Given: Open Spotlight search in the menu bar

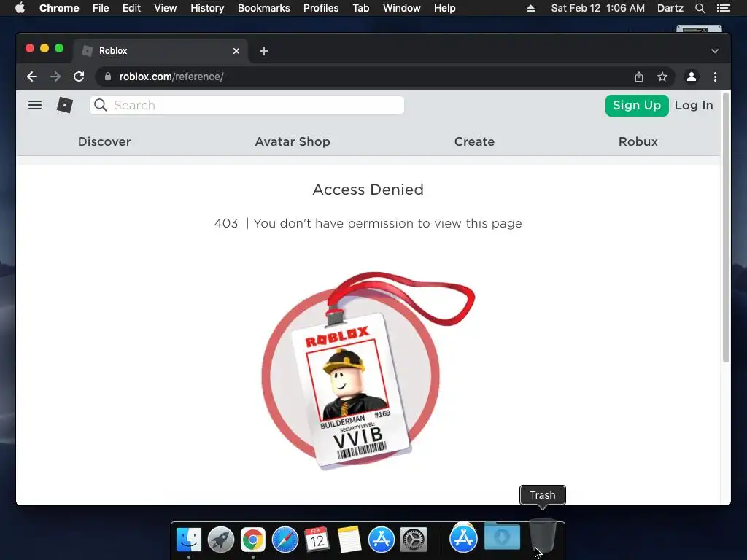Looking at the screenshot, I should click(x=700, y=8).
